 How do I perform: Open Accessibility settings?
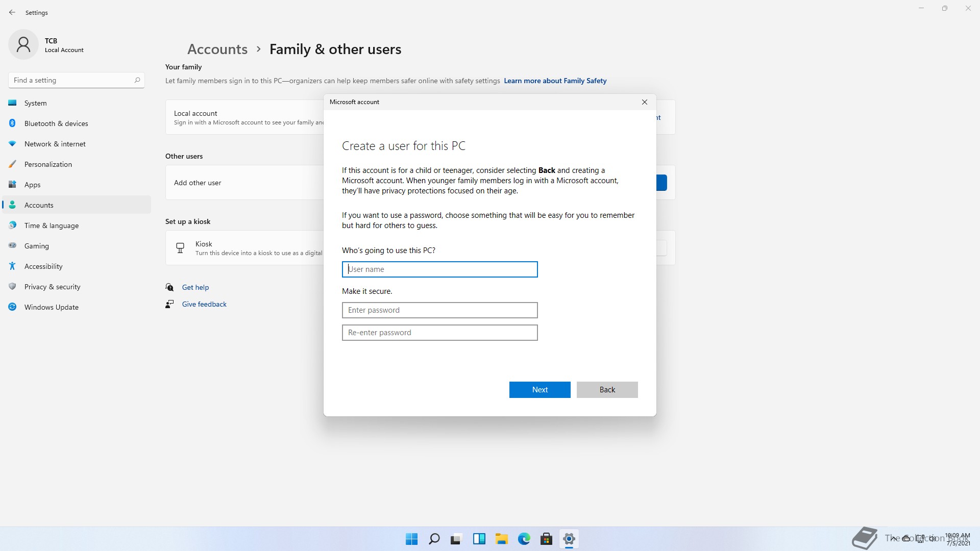(77, 266)
